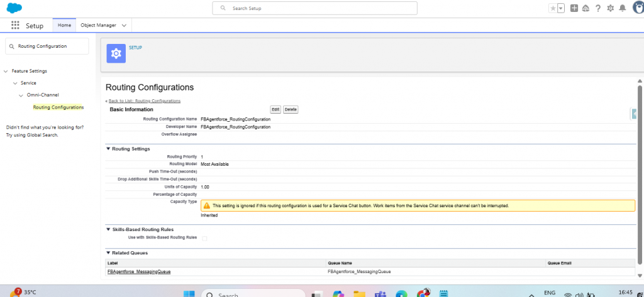The image size is (644, 297).
Task: Open the App Launcher grid
Action: pyautogui.click(x=15, y=26)
